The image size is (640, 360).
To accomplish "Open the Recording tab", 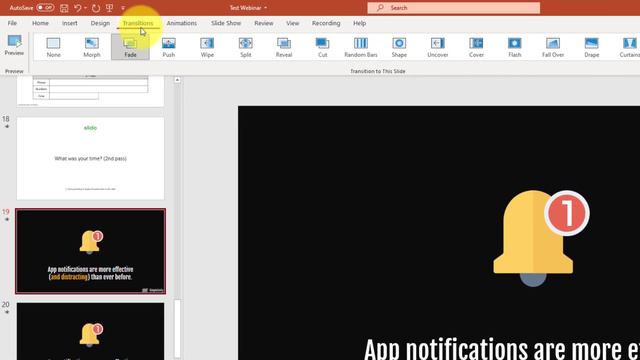I will 326,23.
